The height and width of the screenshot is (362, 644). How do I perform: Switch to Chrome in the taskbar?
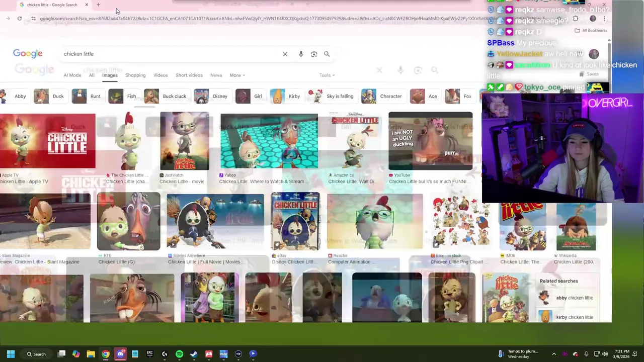coord(105,354)
